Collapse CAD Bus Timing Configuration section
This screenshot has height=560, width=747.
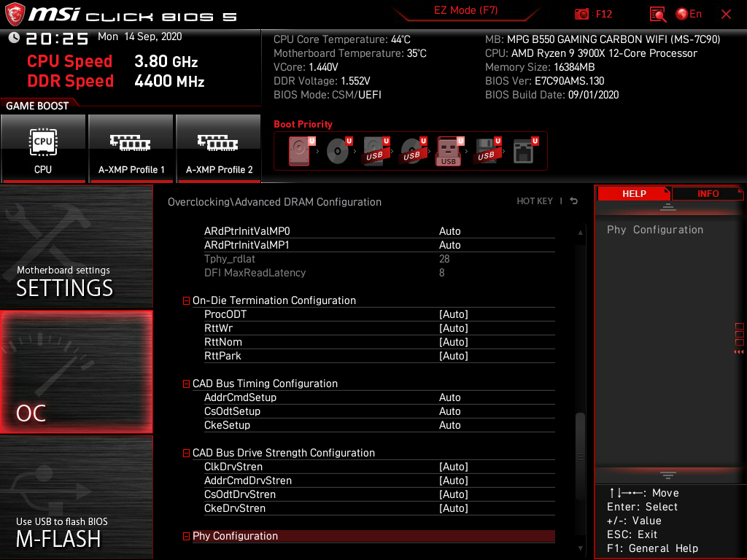click(x=186, y=384)
